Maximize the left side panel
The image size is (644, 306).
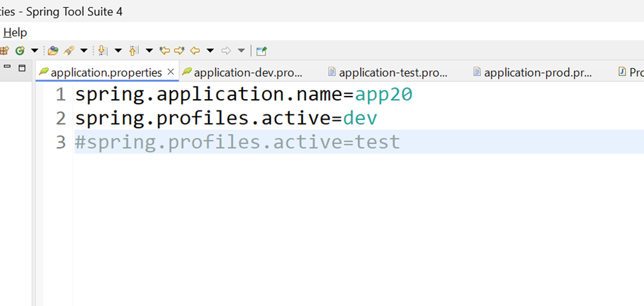pos(22,68)
